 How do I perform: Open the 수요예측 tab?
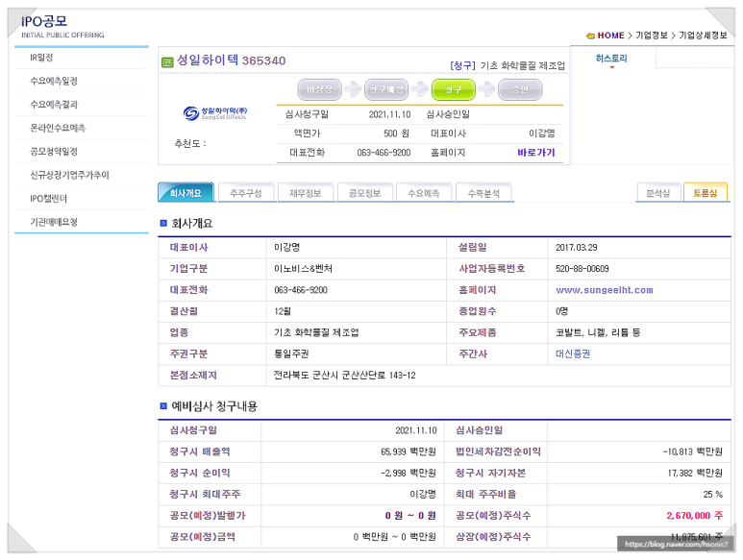pyautogui.click(x=424, y=193)
